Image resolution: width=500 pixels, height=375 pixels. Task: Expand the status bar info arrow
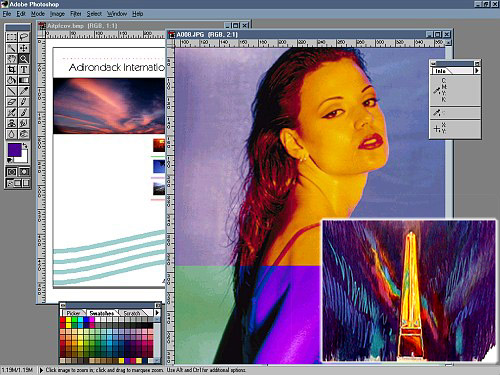41,370
